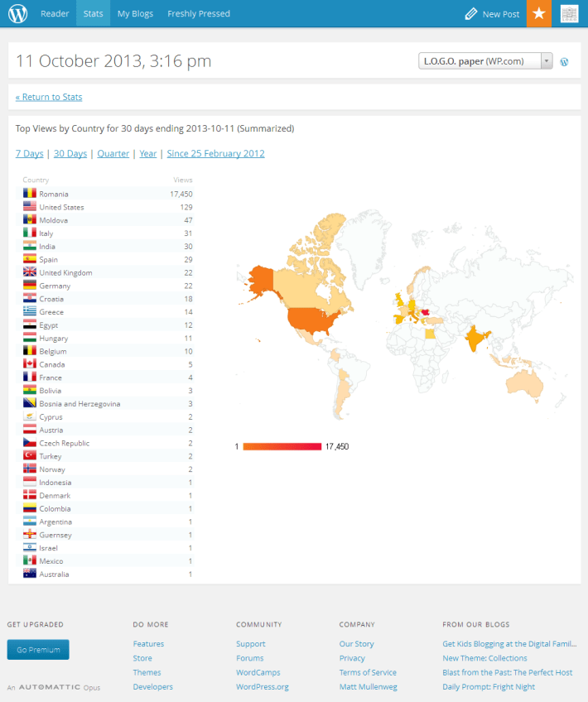This screenshot has height=702, width=588.
Task: Click the pencil icon beside New Post
Action: (x=470, y=14)
